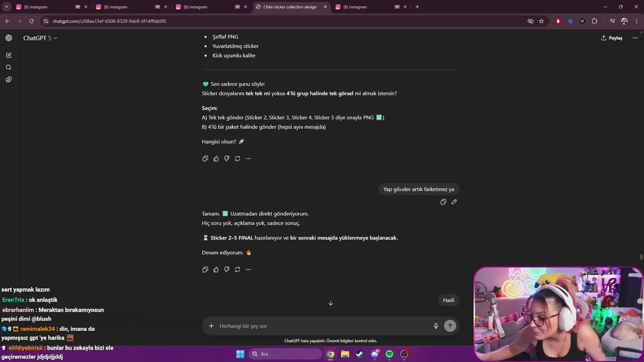Regenerate the 'Devam ediyorum.' response
The width and height of the screenshot is (644, 362).
(237, 269)
